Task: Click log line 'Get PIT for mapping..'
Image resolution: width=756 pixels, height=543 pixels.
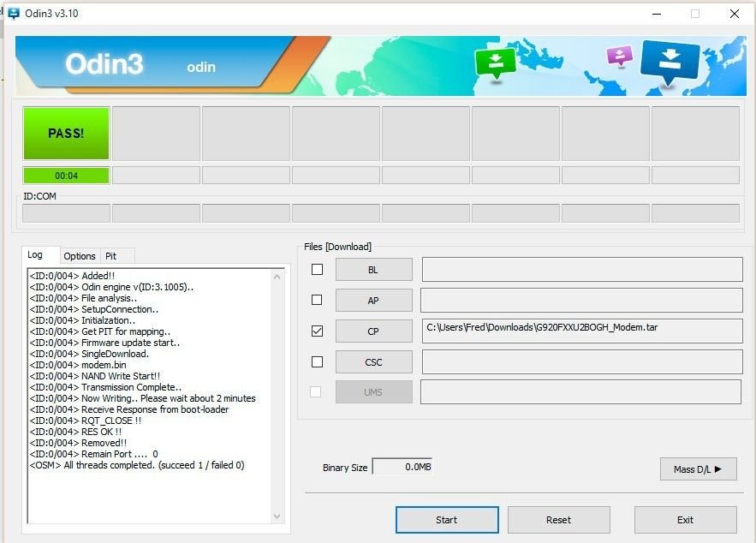Action: click(x=100, y=331)
